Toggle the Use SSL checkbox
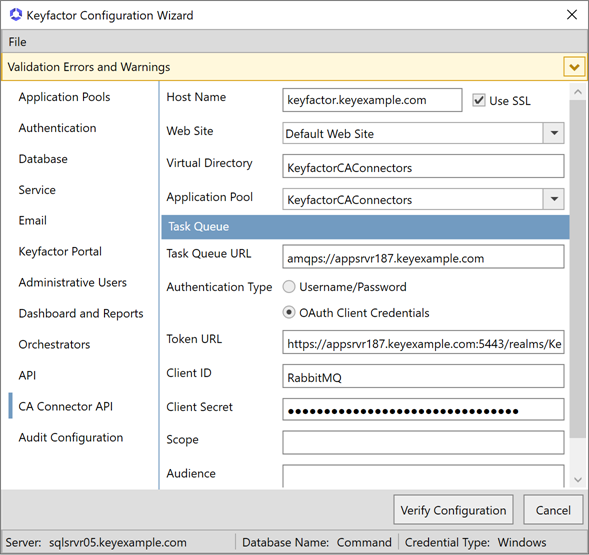The image size is (589, 555). click(479, 100)
